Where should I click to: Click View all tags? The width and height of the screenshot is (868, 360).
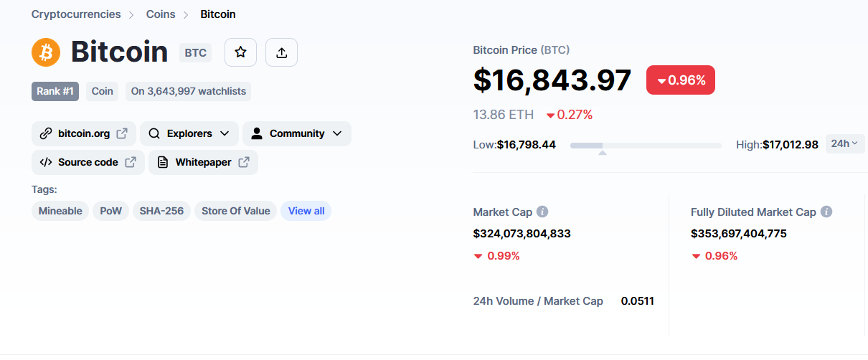point(306,211)
